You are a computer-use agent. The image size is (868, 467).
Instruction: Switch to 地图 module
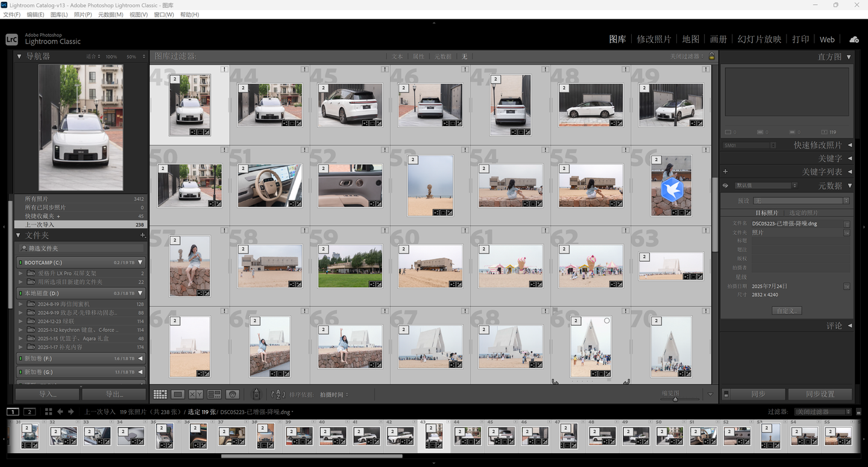click(x=691, y=39)
